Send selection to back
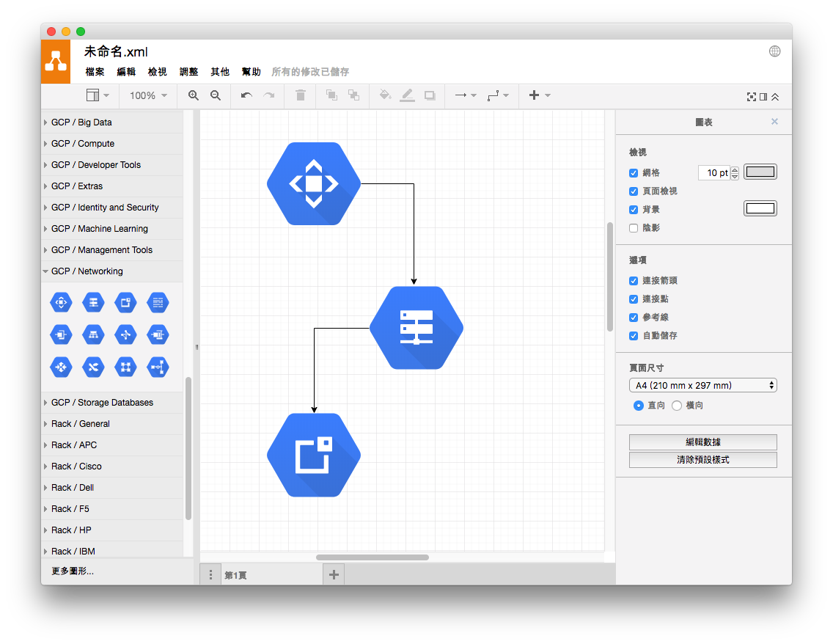This screenshot has height=644, width=833. point(353,95)
